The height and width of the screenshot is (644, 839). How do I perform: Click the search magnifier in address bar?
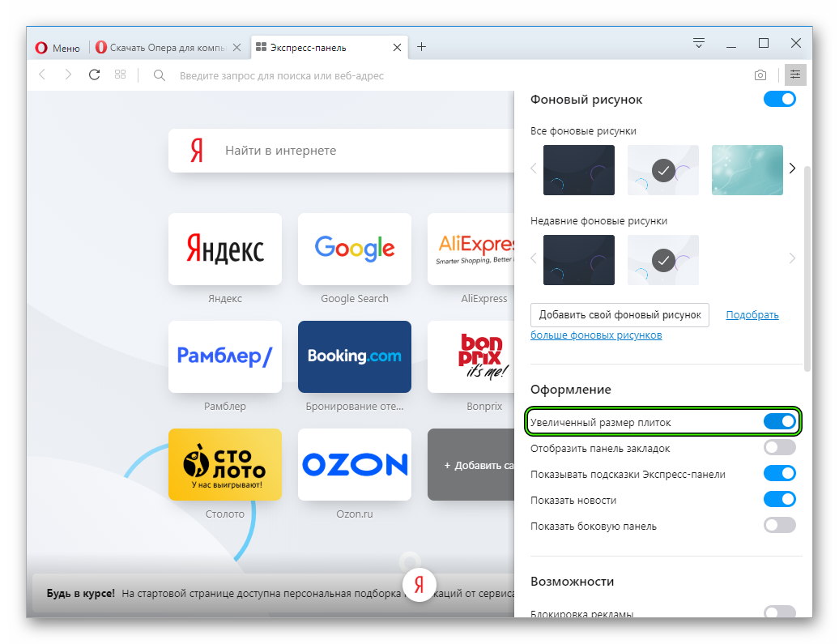159,75
